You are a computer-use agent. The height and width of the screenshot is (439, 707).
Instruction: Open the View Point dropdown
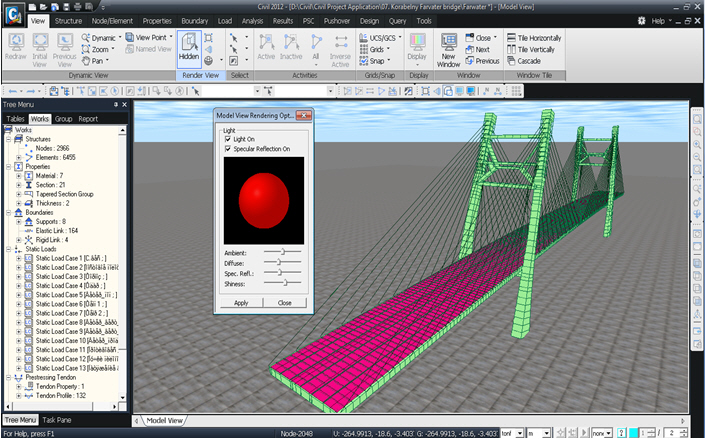point(152,37)
